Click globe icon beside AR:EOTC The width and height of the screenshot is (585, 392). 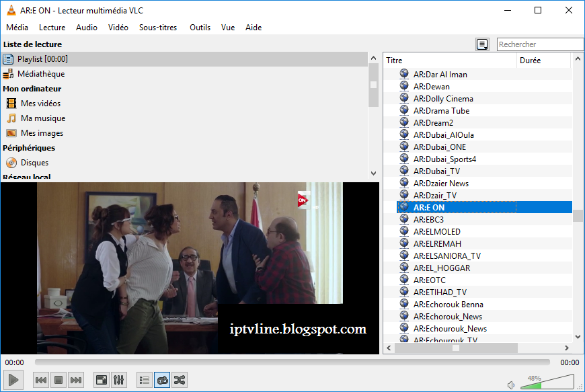[x=404, y=279]
